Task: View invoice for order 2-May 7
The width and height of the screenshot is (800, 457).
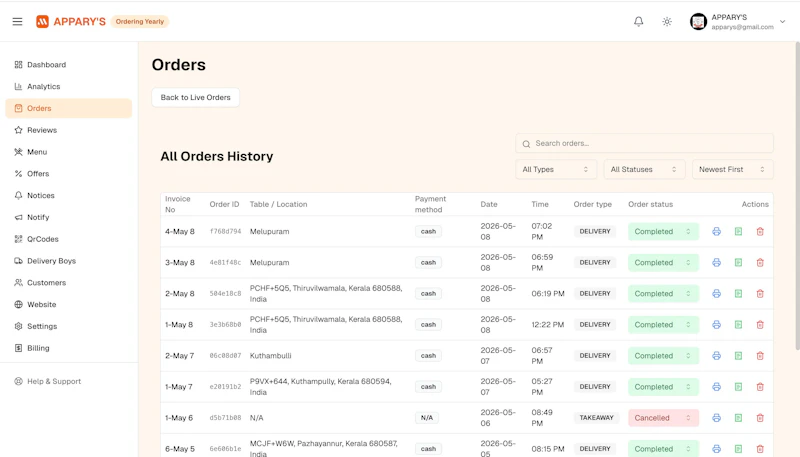Action: (738, 356)
